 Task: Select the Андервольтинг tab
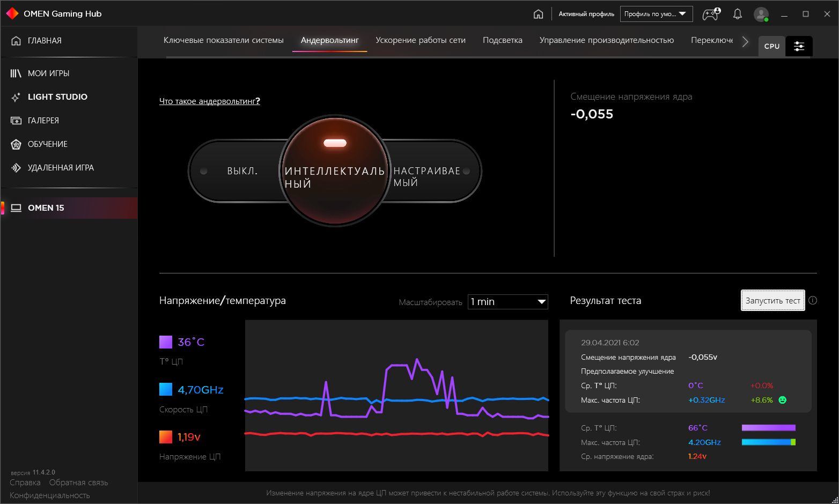point(330,40)
